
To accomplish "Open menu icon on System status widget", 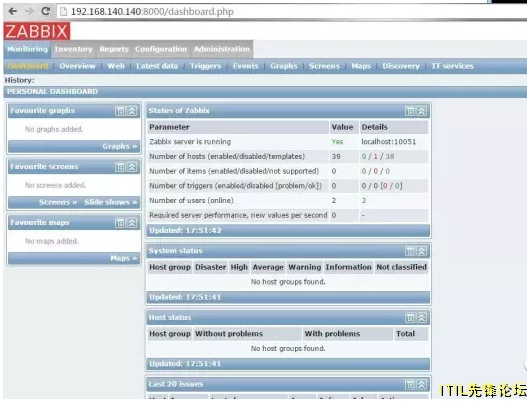I will pos(410,251).
